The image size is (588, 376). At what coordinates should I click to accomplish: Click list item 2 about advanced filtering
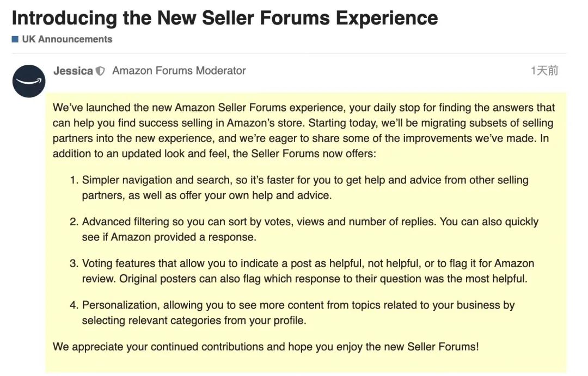click(304, 229)
